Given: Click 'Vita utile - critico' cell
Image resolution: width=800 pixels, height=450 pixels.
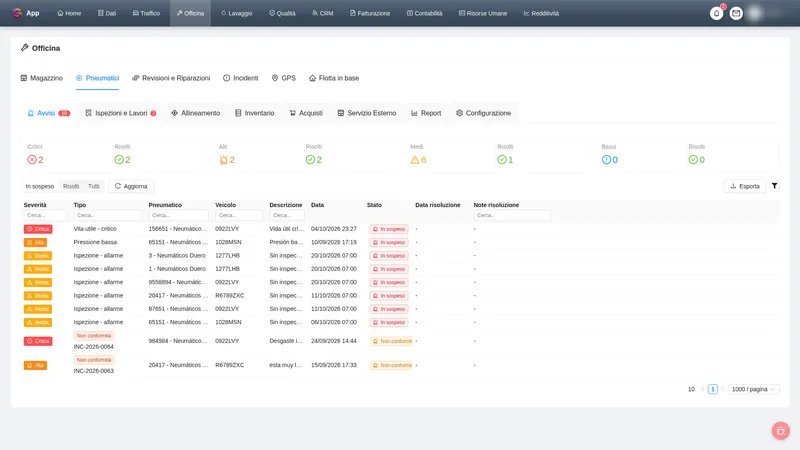Looking at the screenshot, I should (x=95, y=229).
